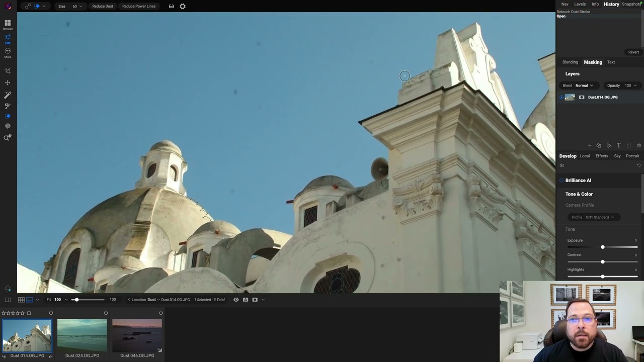Open the view mode chevron dropdown
Screen dimensions: 644x362
37,300
